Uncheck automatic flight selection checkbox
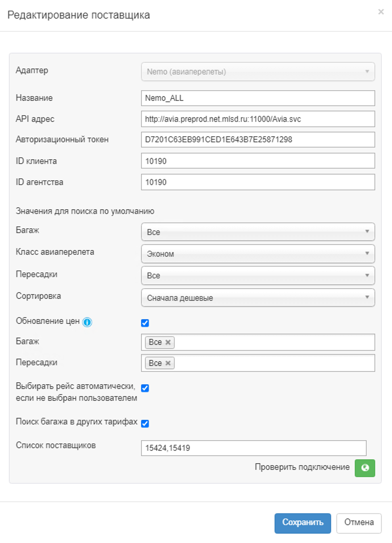Viewport: 392px width, 543px height. coord(145,388)
